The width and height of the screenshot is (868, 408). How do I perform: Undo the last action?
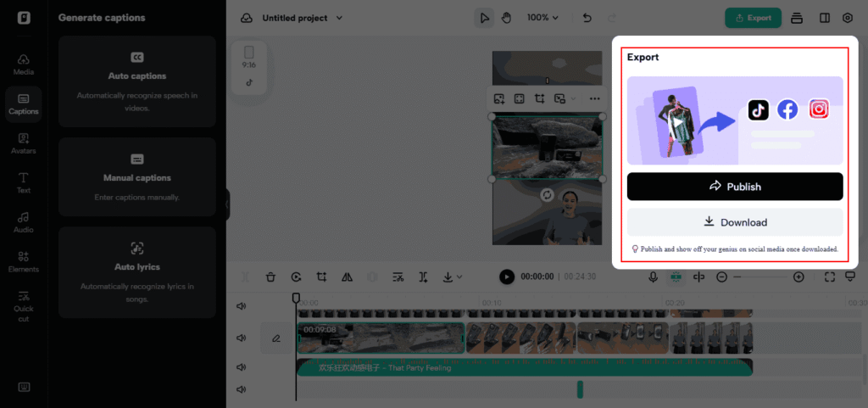point(587,19)
